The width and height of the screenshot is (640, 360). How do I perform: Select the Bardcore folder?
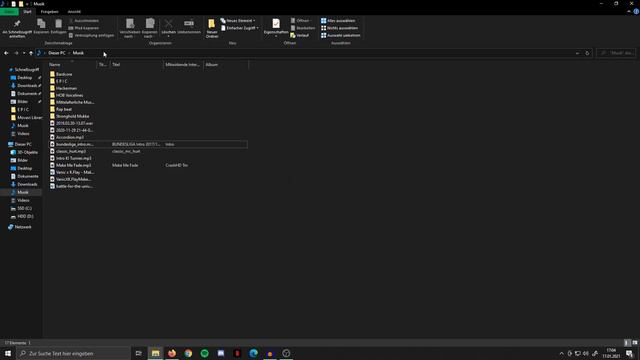point(64,74)
